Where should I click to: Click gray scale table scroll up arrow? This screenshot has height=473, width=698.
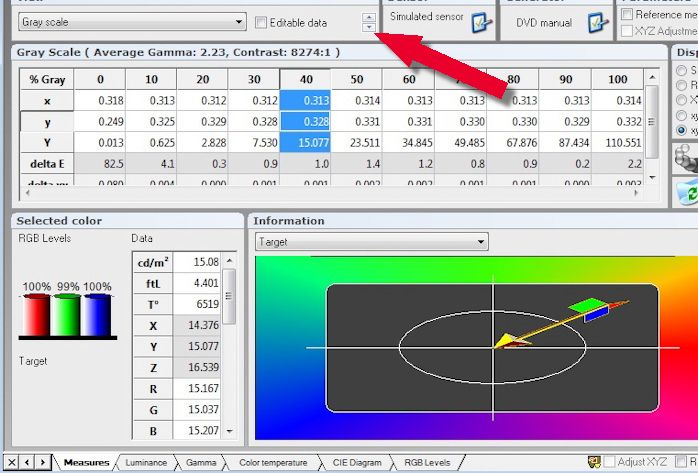click(x=652, y=77)
